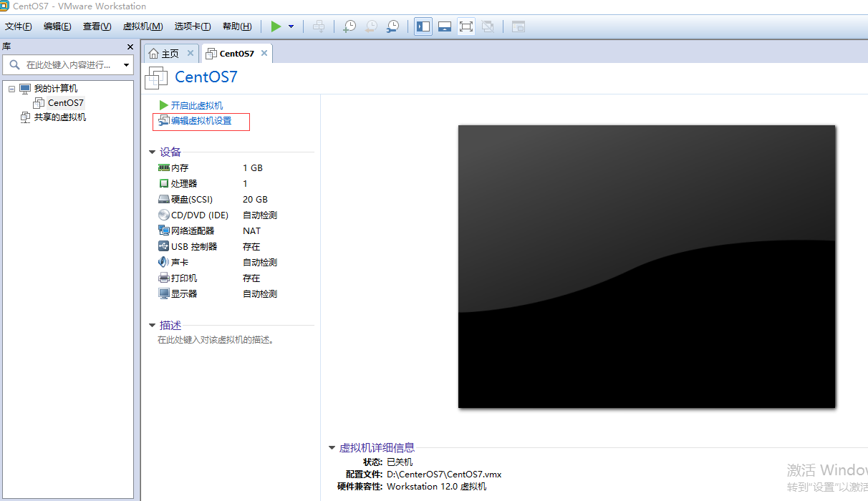Collapse the 设备 section
Screen dimensions: 868x501
[152, 152]
